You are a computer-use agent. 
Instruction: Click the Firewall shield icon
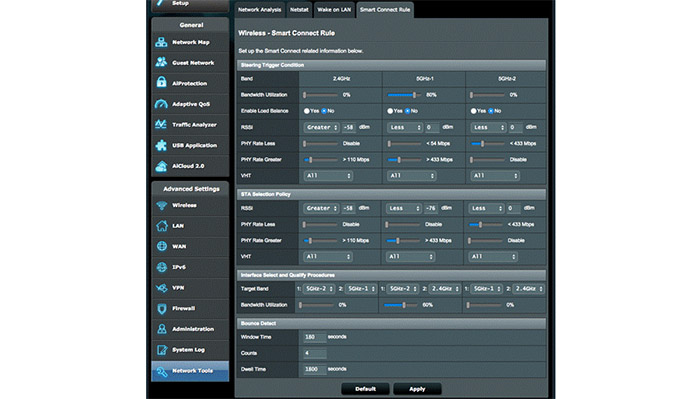pos(162,308)
